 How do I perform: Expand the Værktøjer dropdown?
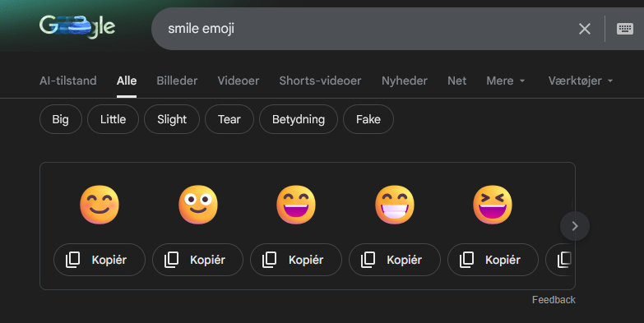[x=581, y=81]
